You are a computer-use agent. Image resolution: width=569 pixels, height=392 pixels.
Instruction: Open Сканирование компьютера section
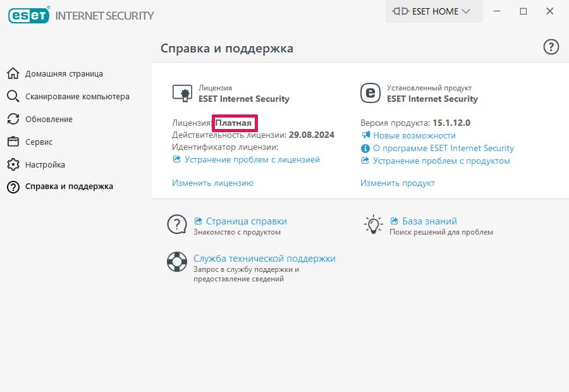77,97
